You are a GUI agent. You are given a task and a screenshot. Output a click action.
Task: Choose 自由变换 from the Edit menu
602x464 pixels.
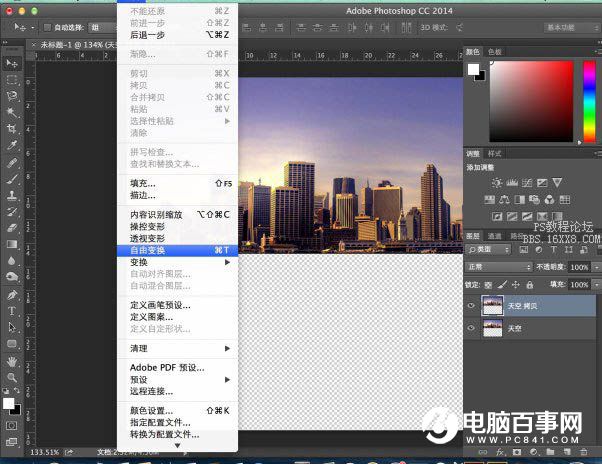[x=177, y=250]
